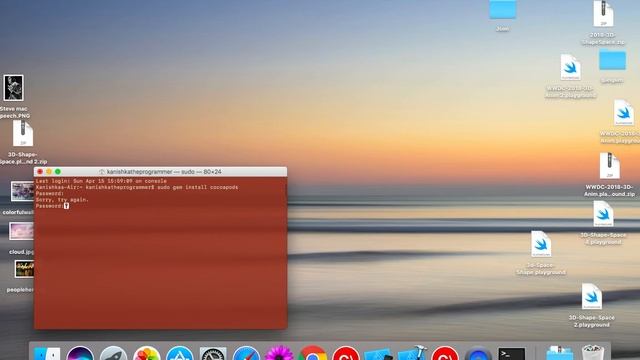This screenshot has width=640, height=360.
Task: Select WWDC-2018-3D-Anim 2.playground file
Action: click(x=571, y=68)
